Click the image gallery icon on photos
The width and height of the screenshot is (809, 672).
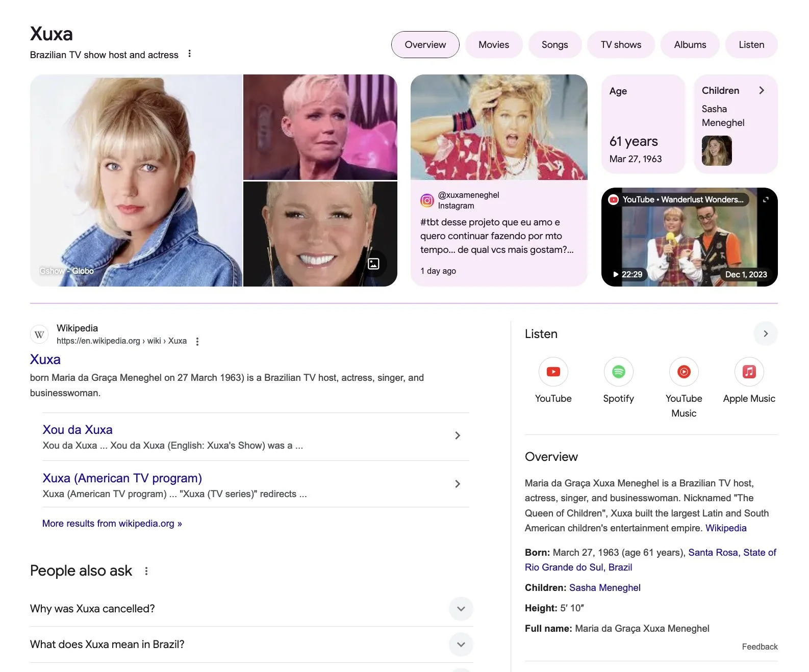[373, 264]
